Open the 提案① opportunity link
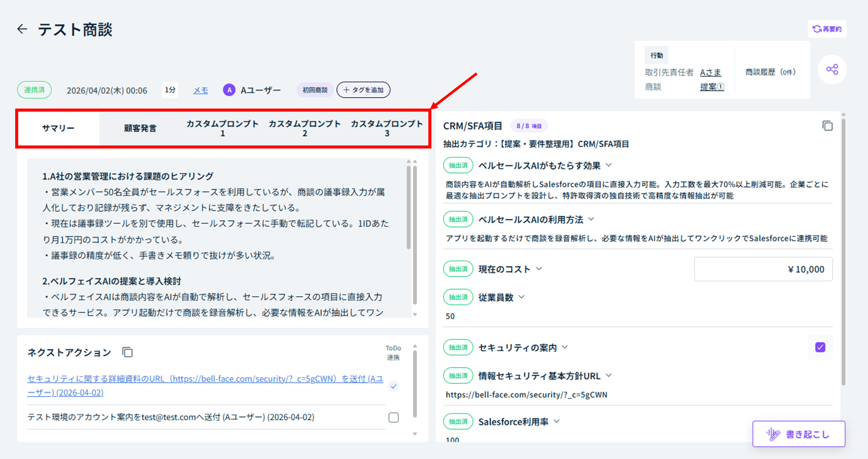The image size is (868, 459). pos(712,87)
